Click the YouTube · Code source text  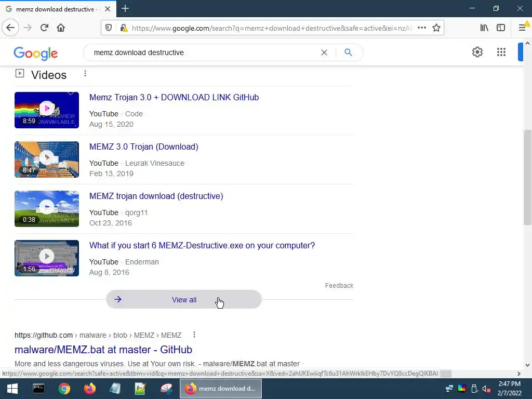(116, 114)
